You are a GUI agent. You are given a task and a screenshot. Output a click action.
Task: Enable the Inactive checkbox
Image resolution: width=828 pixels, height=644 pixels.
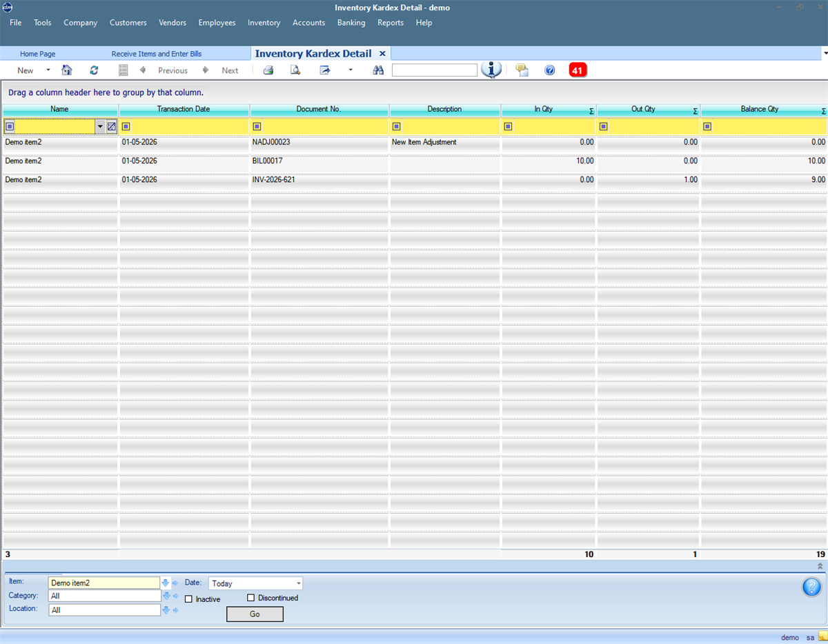click(188, 599)
